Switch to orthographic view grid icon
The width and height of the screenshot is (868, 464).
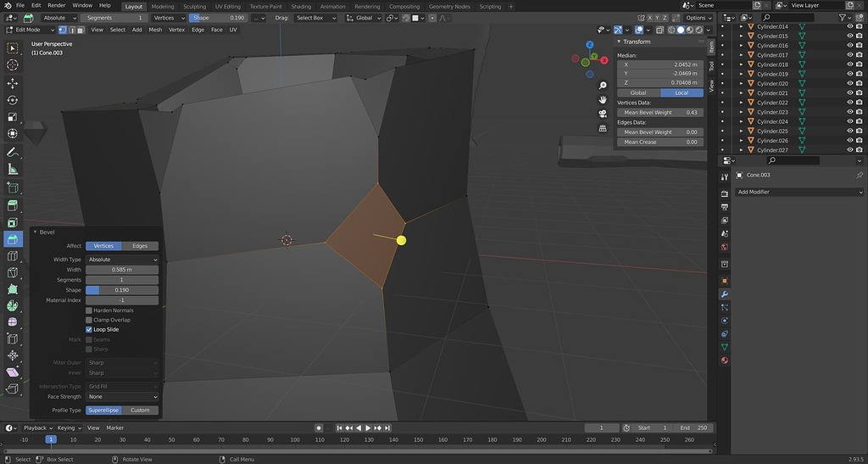click(603, 128)
